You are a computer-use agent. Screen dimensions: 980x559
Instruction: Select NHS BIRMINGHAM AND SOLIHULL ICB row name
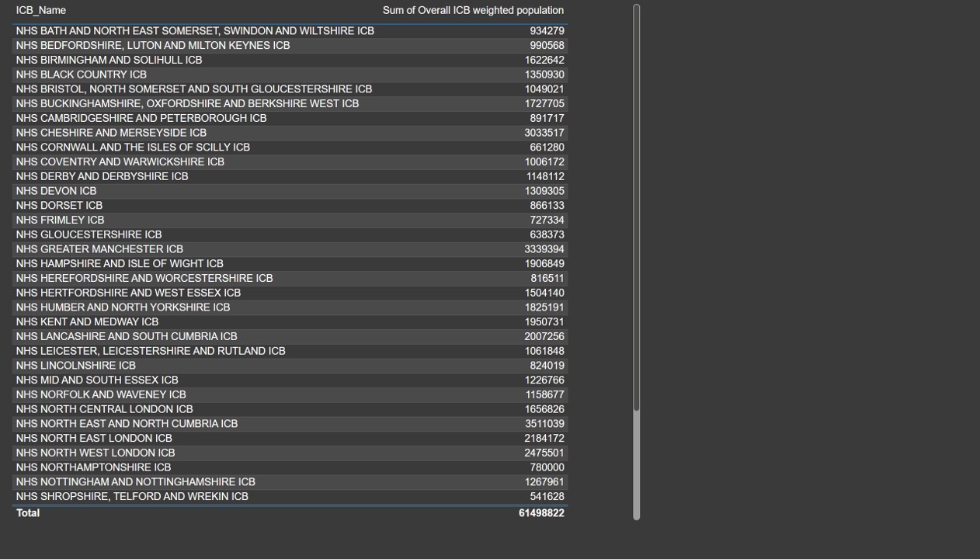(x=109, y=60)
